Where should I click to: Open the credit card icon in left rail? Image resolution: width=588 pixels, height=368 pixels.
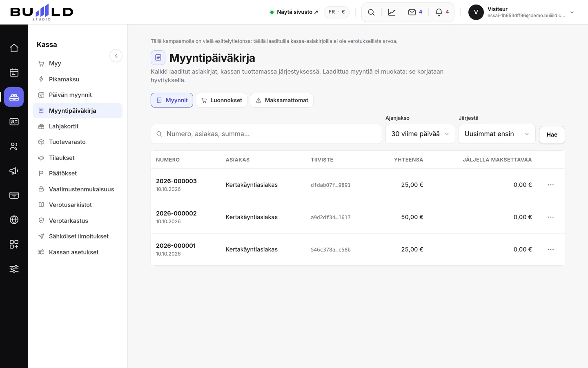[x=14, y=195]
